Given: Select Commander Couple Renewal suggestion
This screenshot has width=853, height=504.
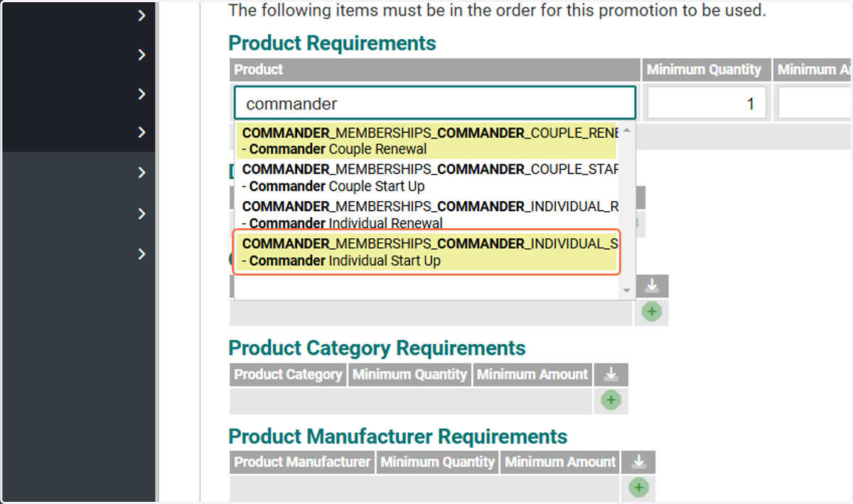Looking at the screenshot, I should click(x=428, y=141).
